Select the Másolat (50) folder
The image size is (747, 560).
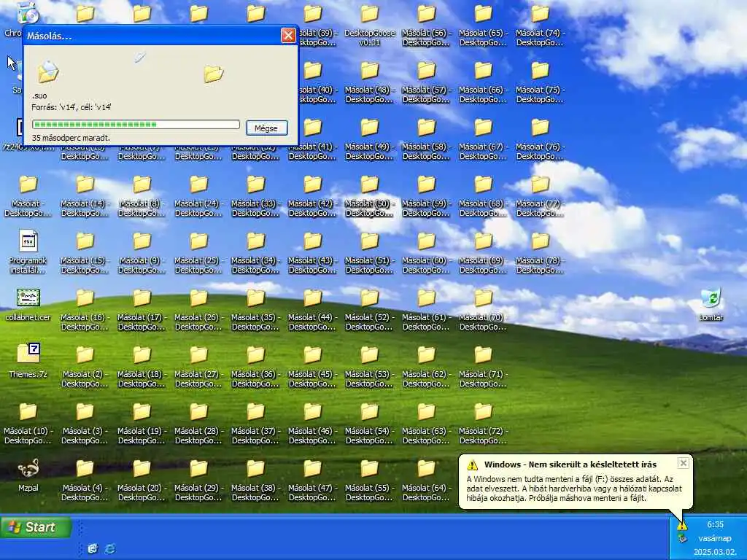pos(370,195)
